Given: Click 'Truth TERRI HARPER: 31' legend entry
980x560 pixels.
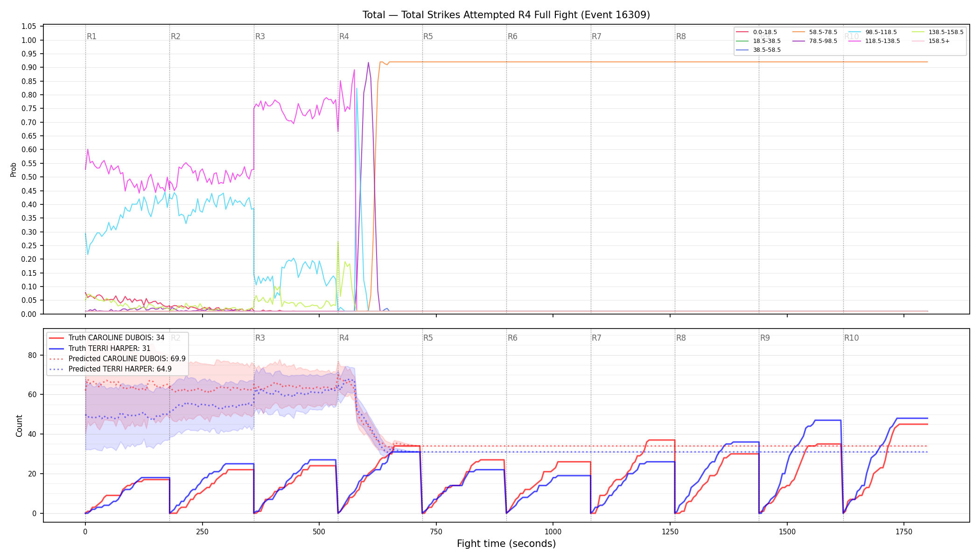Looking at the screenshot, I should pyautogui.click(x=110, y=349).
